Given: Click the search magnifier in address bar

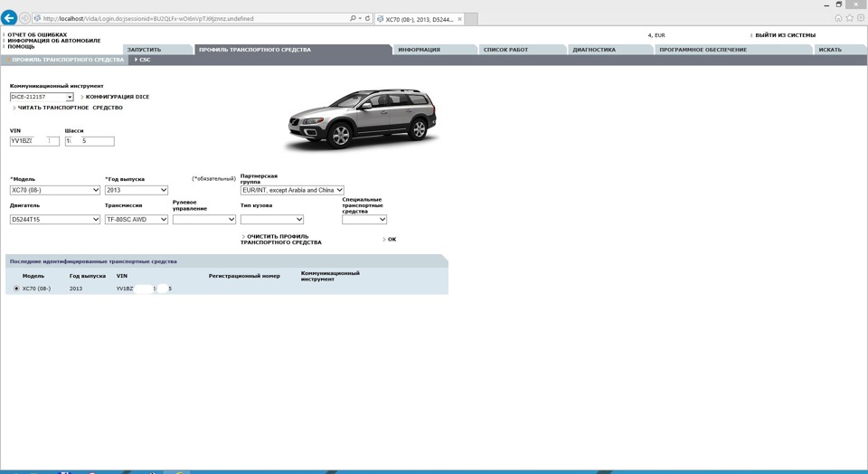Looking at the screenshot, I should point(353,18).
